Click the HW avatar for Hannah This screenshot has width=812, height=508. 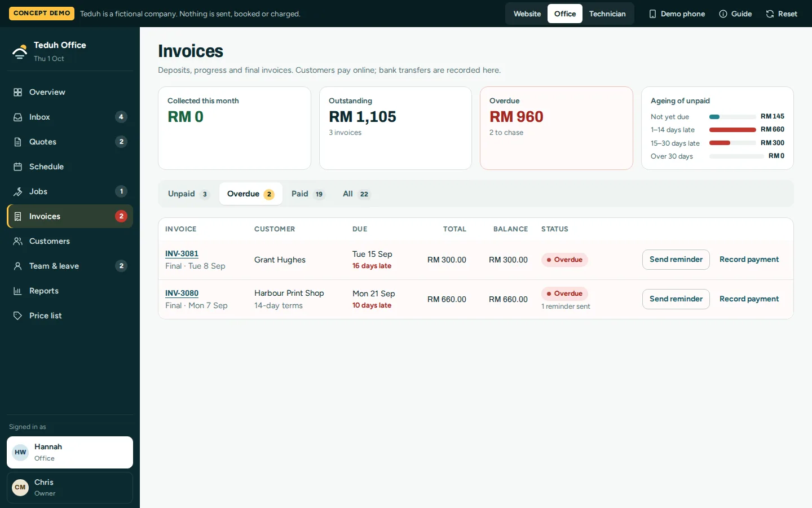click(x=20, y=452)
